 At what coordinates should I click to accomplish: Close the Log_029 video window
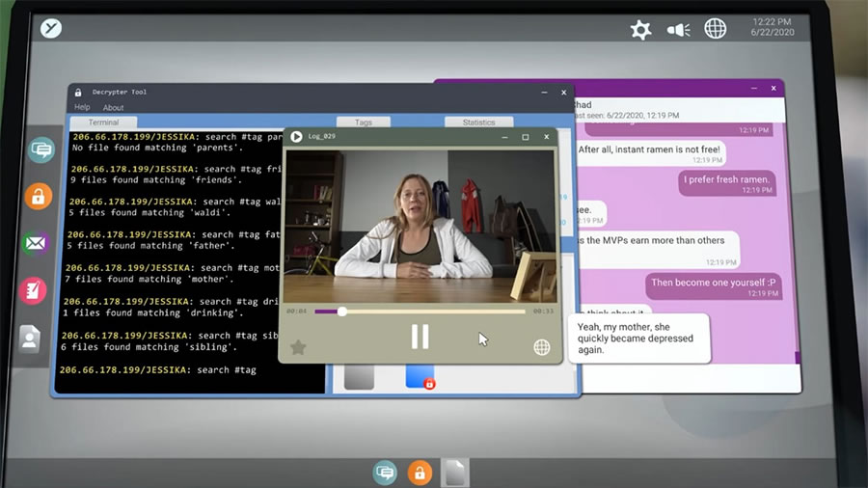click(x=547, y=137)
